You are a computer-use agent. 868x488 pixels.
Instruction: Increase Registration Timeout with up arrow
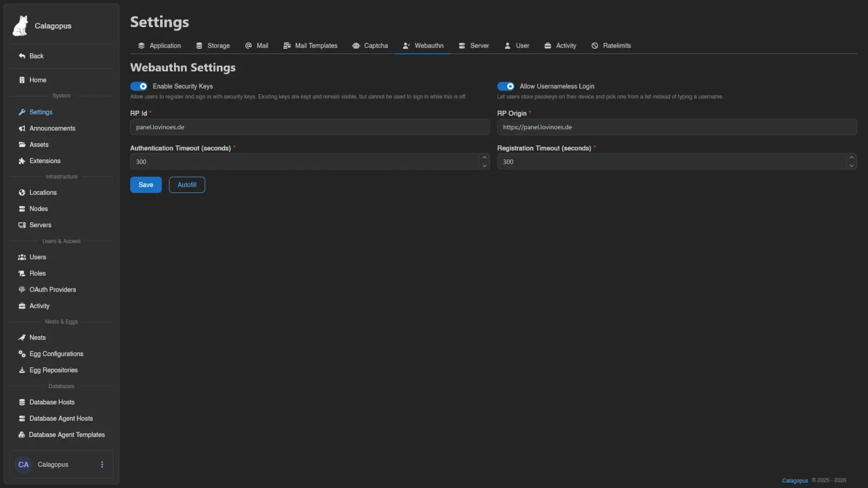pyautogui.click(x=852, y=157)
